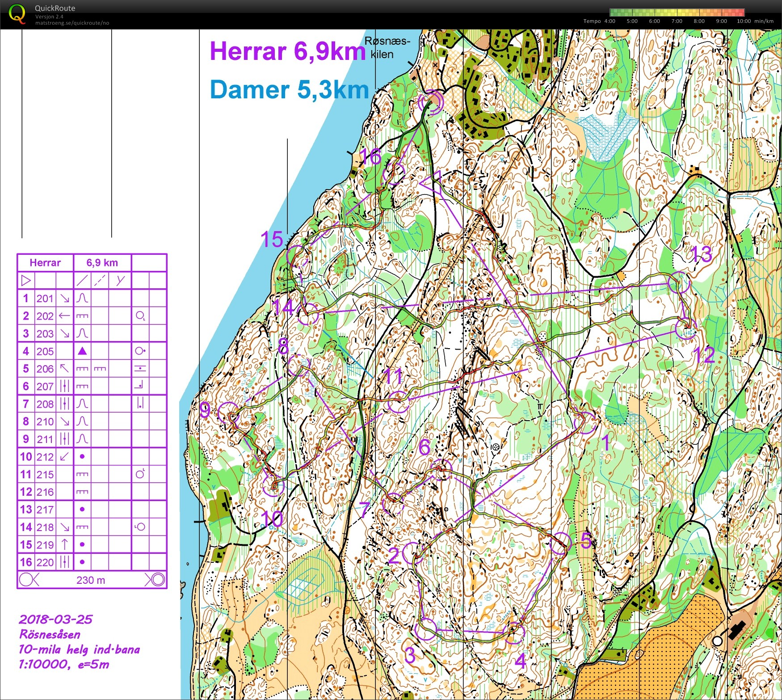Image resolution: width=782 pixels, height=700 pixels.
Task: Select the start triangle on the map
Action: 431,183
